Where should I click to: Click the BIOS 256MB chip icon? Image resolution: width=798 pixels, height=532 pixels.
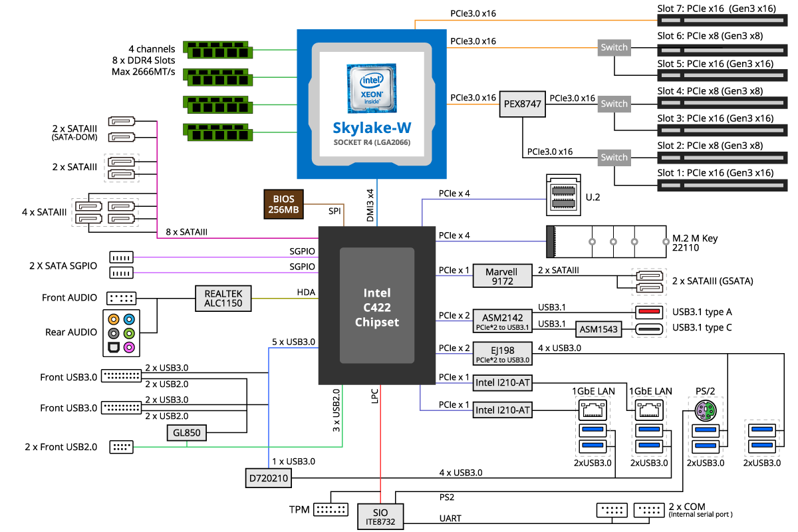pyautogui.click(x=283, y=203)
